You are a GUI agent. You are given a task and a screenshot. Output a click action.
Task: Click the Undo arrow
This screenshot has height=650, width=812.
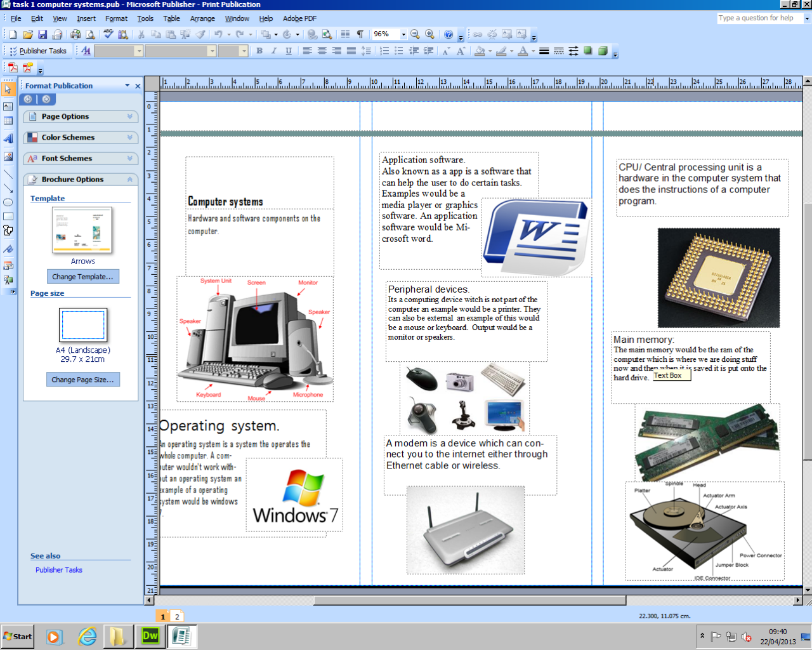[x=218, y=34]
